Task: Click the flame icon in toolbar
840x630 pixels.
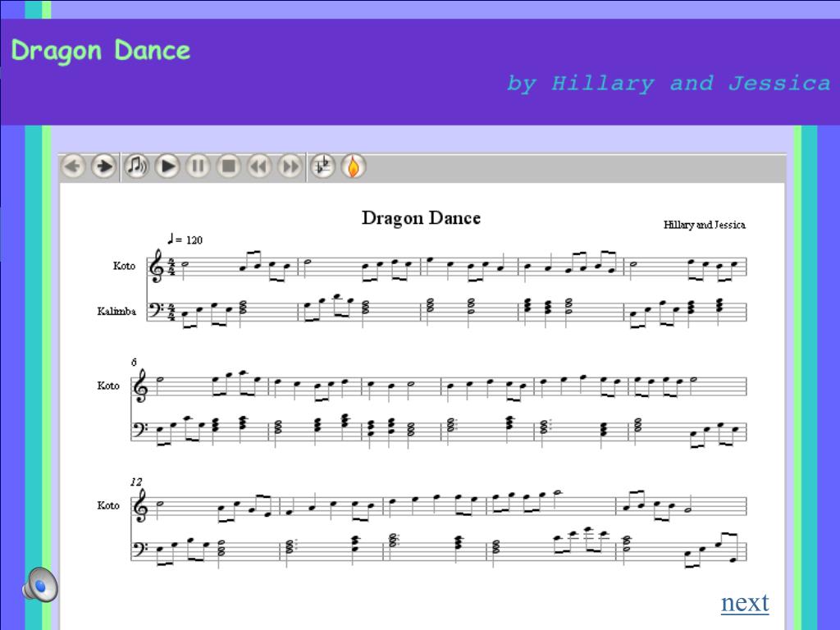Action: 354,167
